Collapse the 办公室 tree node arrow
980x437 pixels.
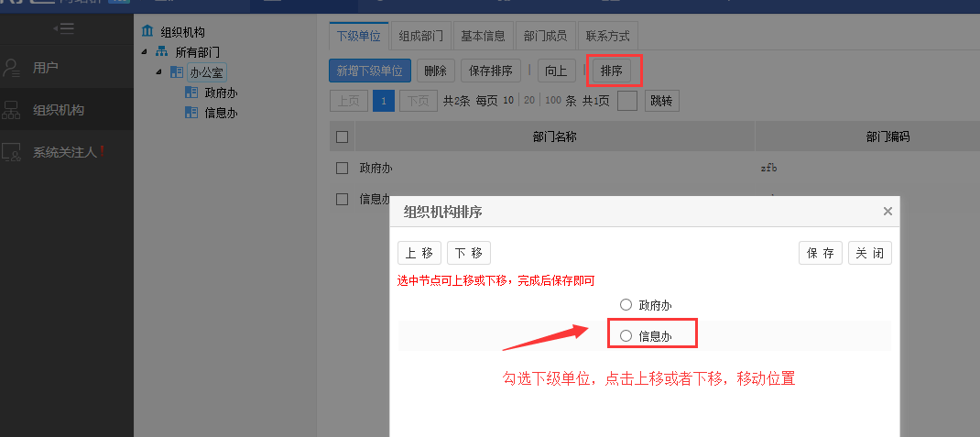pos(159,72)
